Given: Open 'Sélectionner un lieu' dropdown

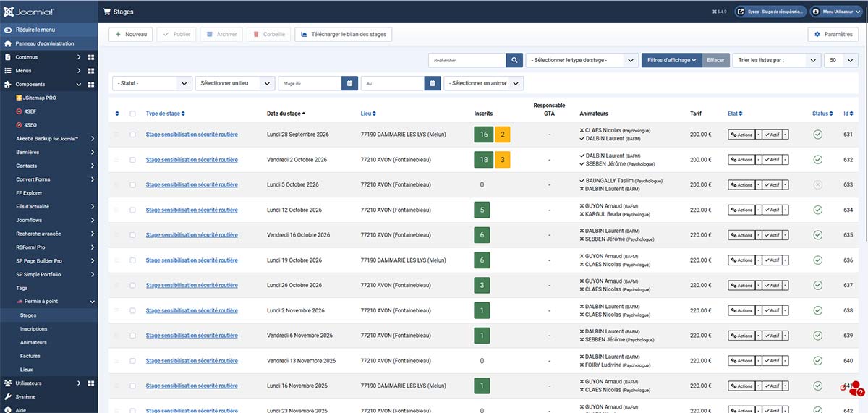Looking at the screenshot, I should coord(235,83).
